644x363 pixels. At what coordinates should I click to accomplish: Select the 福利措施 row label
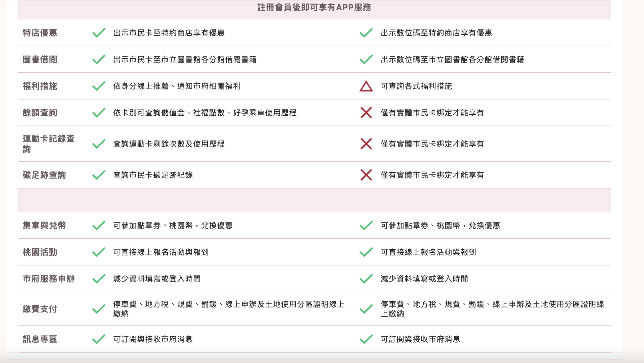click(x=40, y=86)
